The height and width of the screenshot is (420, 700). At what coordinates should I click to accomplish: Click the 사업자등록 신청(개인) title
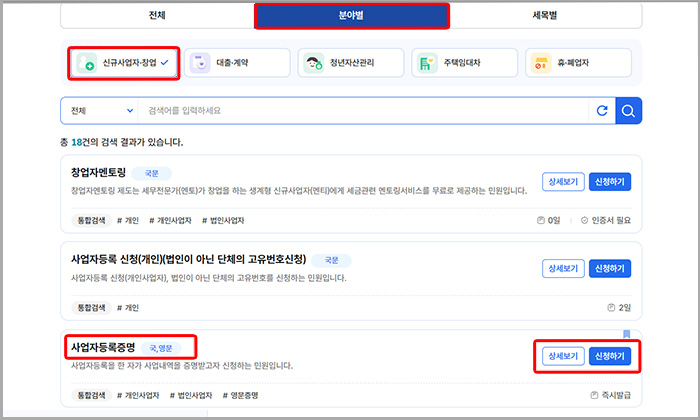(x=188, y=259)
